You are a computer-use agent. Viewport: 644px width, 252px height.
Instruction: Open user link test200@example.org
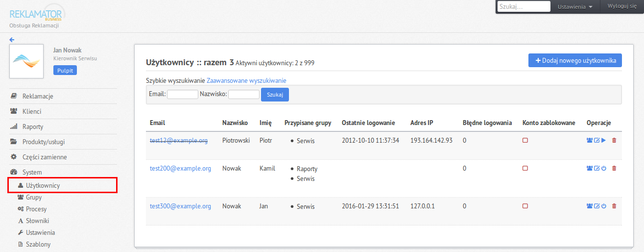[180, 168]
